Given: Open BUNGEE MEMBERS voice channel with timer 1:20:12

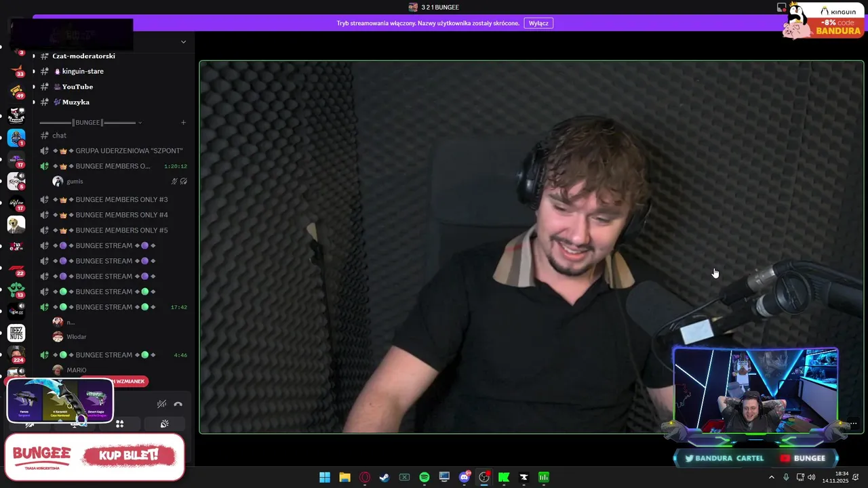Looking at the screenshot, I should (113, 166).
